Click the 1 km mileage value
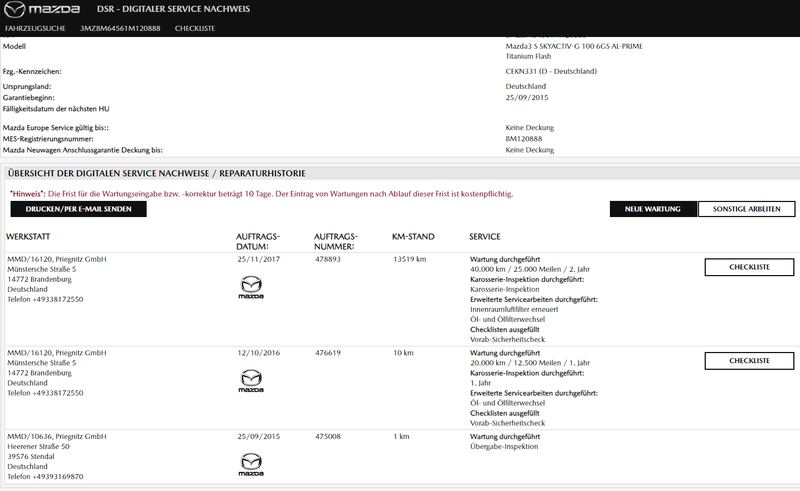 coord(401,437)
